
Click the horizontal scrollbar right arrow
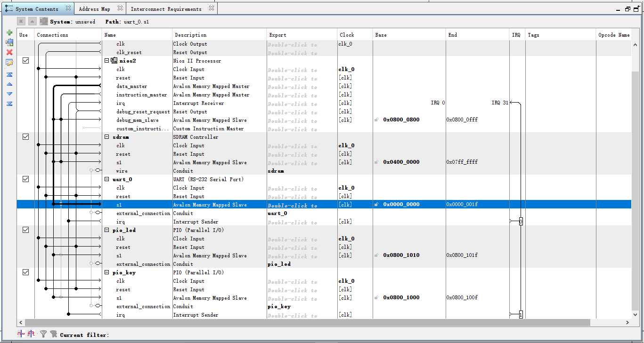click(x=628, y=323)
